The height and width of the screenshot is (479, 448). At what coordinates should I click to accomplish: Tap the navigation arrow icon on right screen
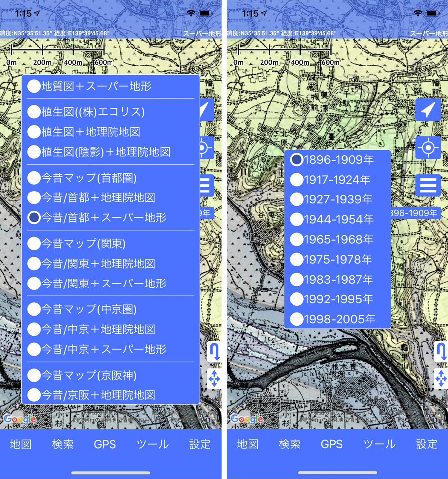pos(428,110)
